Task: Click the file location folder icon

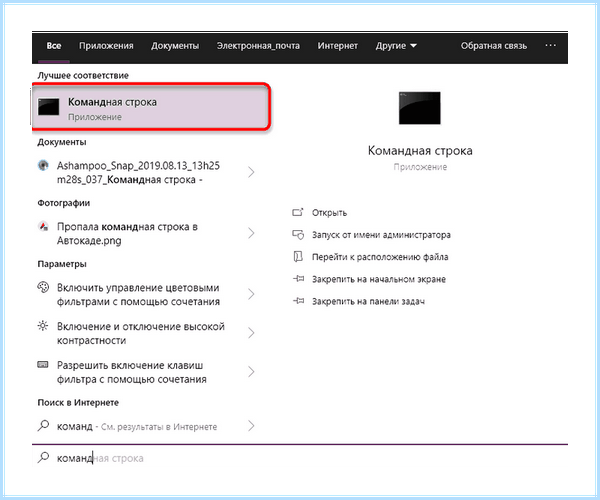Action: point(298,257)
